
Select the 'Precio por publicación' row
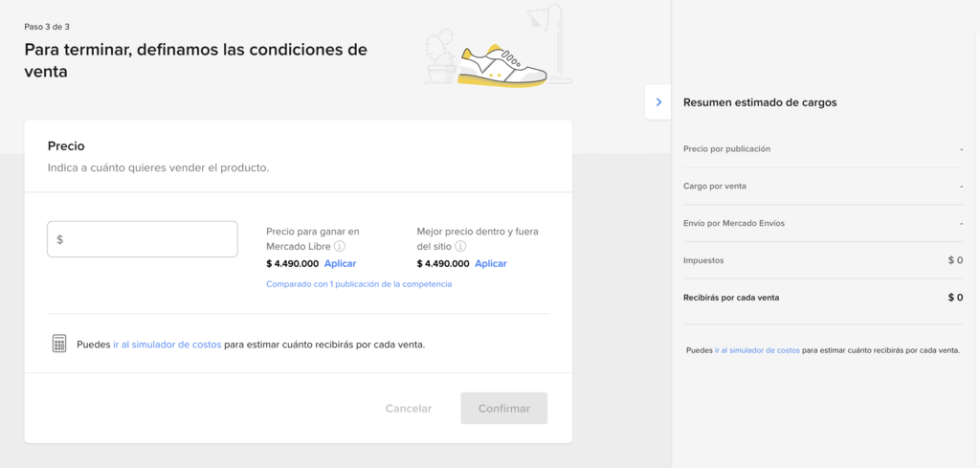823,149
